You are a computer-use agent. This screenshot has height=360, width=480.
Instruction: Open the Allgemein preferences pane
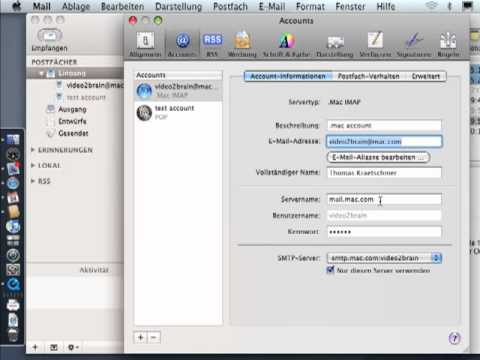145,44
